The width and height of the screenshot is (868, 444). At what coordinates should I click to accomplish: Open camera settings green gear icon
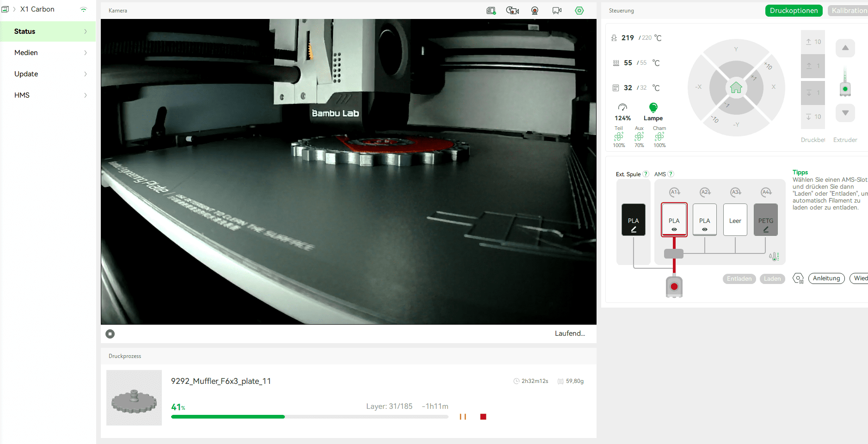(x=579, y=11)
